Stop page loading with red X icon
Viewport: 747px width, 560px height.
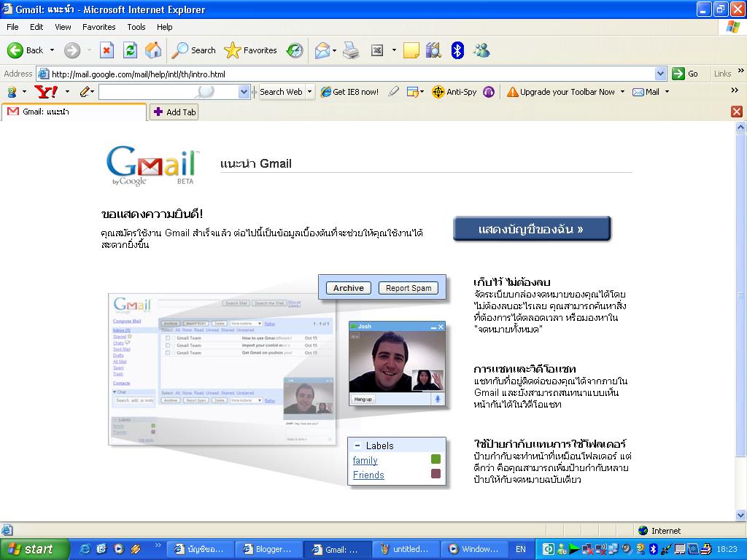107,50
